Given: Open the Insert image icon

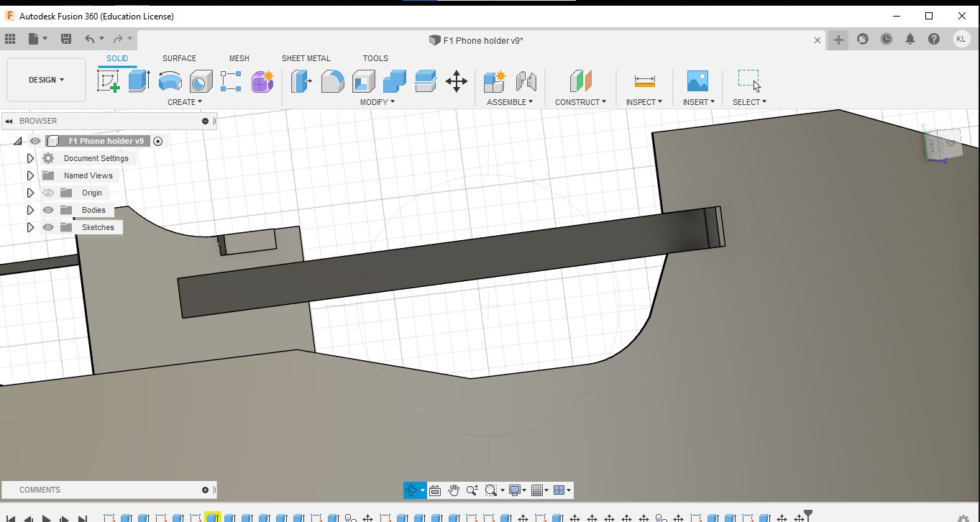Looking at the screenshot, I should click(697, 81).
